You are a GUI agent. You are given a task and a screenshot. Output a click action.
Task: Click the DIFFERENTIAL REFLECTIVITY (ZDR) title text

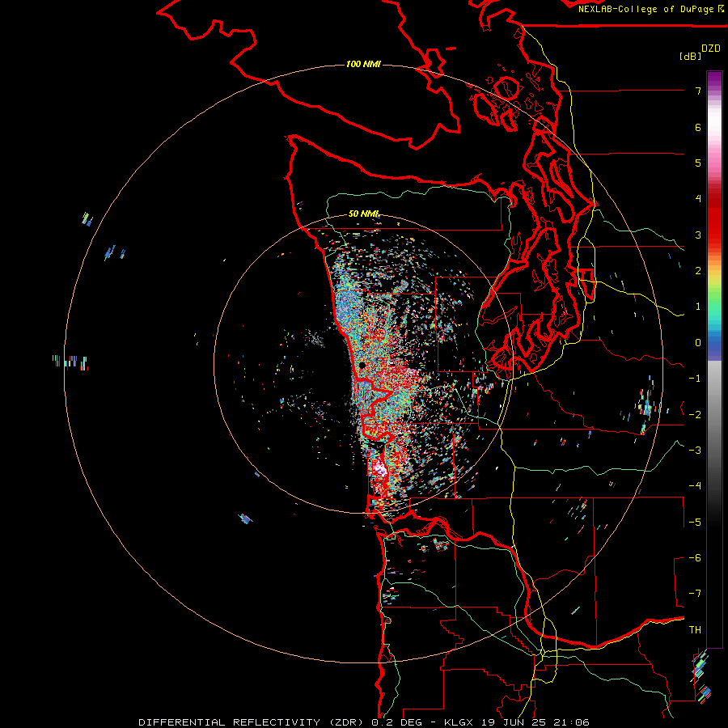(251, 722)
